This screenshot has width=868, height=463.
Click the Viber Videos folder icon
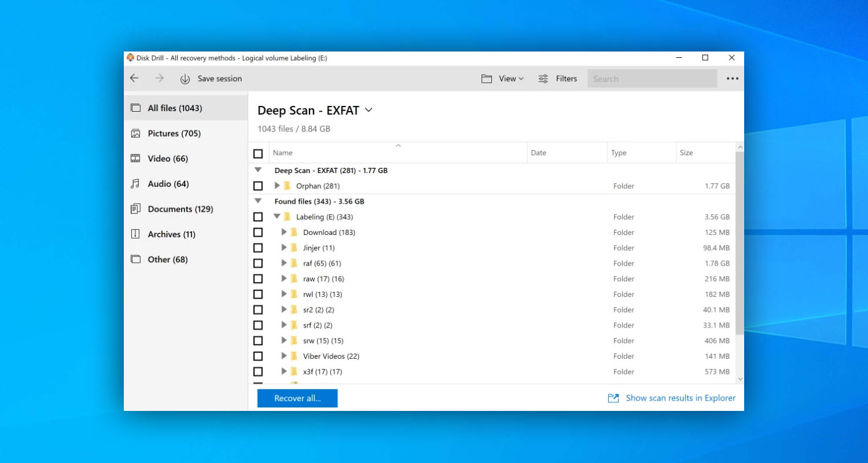pos(294,356)
